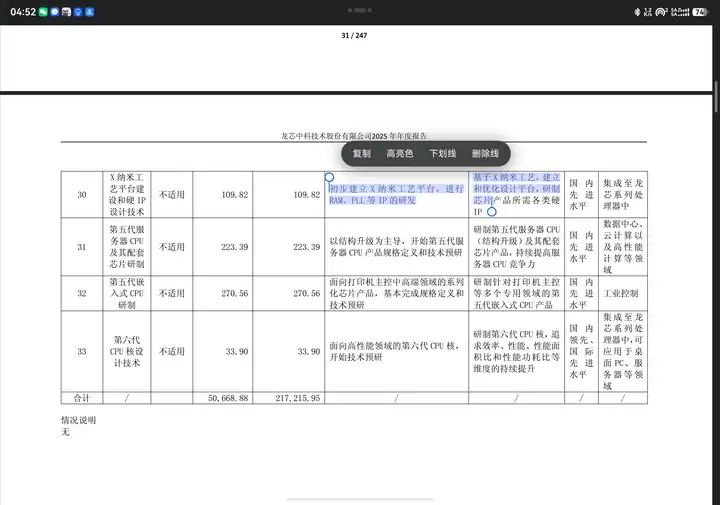Image resolution: width=720 pixels, height=505 pixels.
Task: Tap the selection start handle circle
Action: point(329,177)
